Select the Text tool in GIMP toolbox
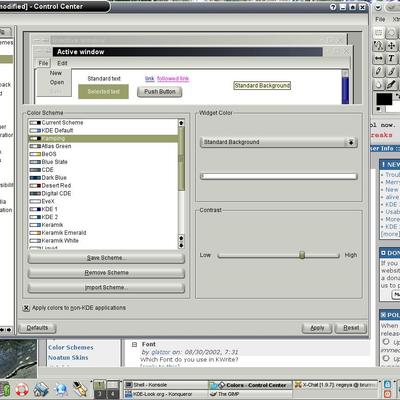 (392, 59)
